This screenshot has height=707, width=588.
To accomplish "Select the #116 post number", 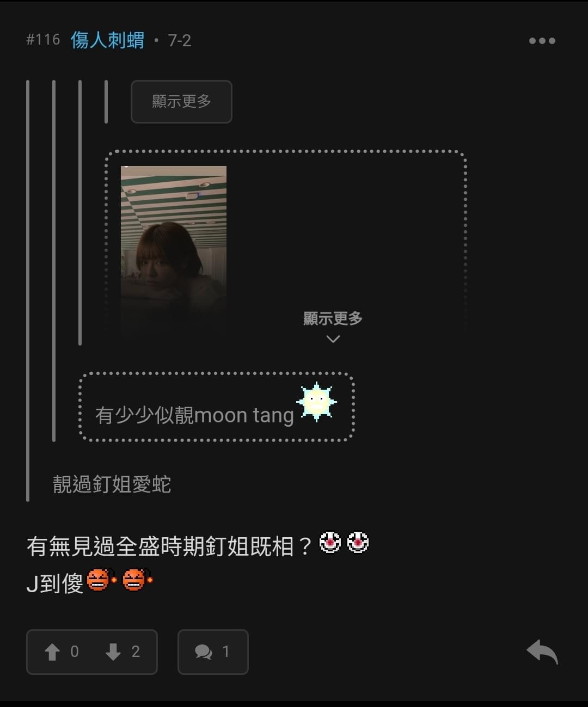I will 43,40.
